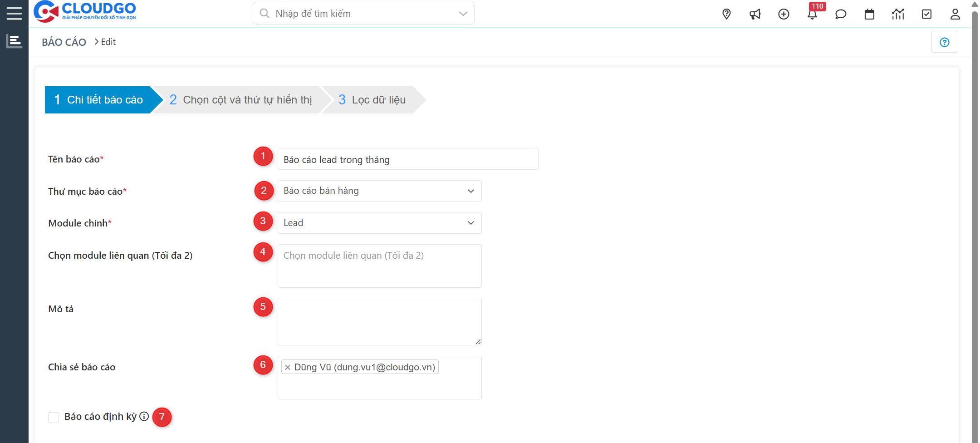Open the help question mark button

[x=945, y=42]
